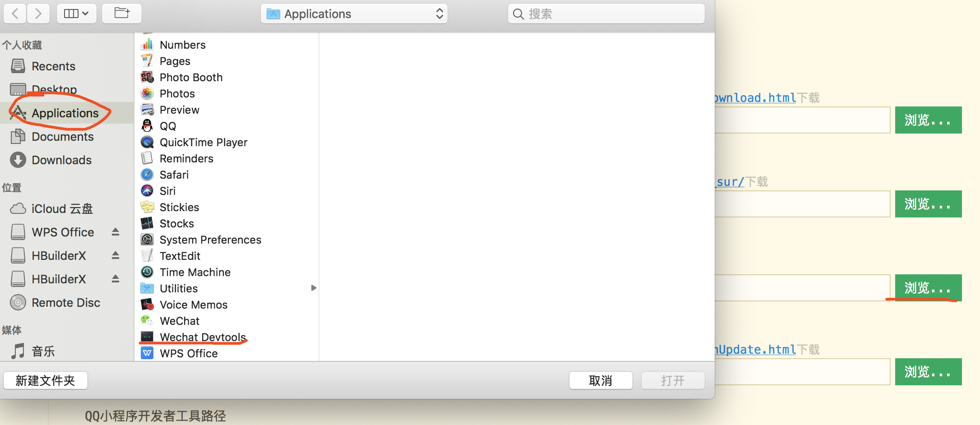Click the second 浏览... button
Image resolution: width=980 pixels, height=425 pixels.
pyautogui.click(x=928, y=204)
